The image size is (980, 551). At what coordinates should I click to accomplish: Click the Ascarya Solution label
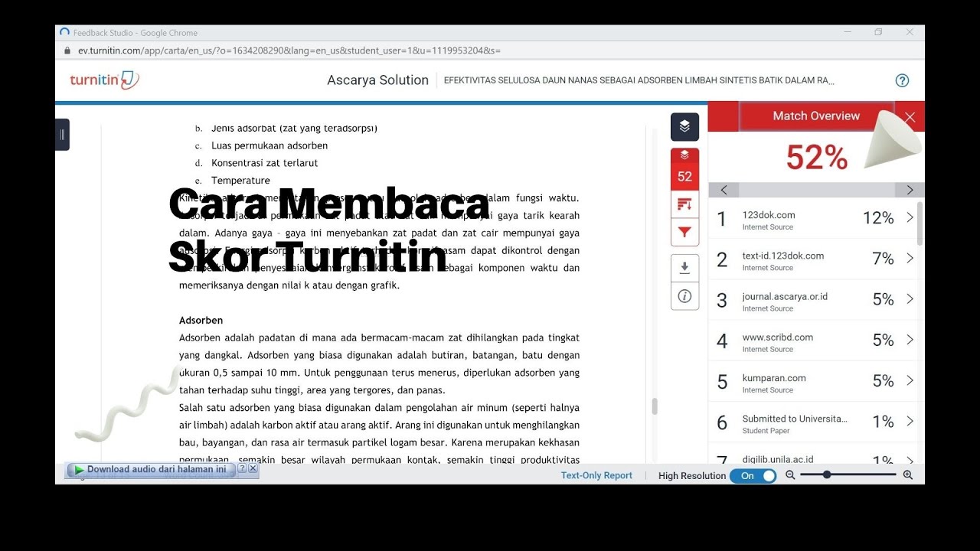click(x=377, y=80)
